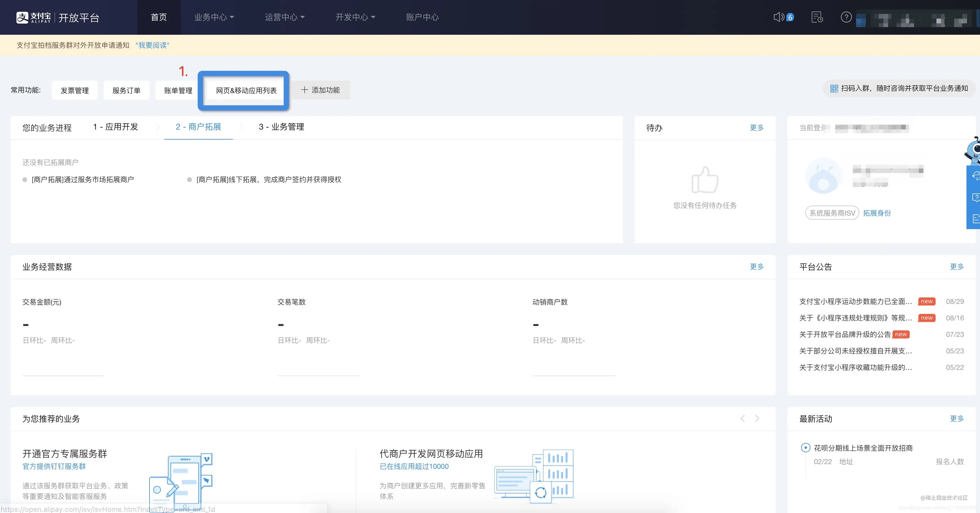
Task: Select the 2 - 商户拓展 step
Action: click(198, 127)
